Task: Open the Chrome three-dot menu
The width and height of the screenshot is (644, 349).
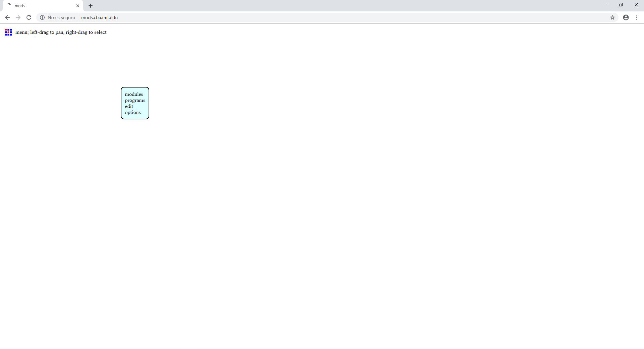Action: (x=637, y=17)
